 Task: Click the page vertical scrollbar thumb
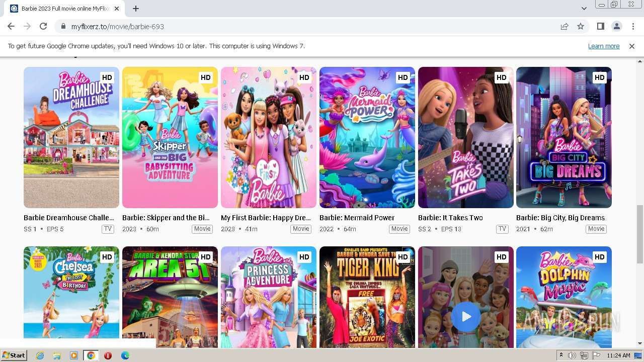[640, 234]
